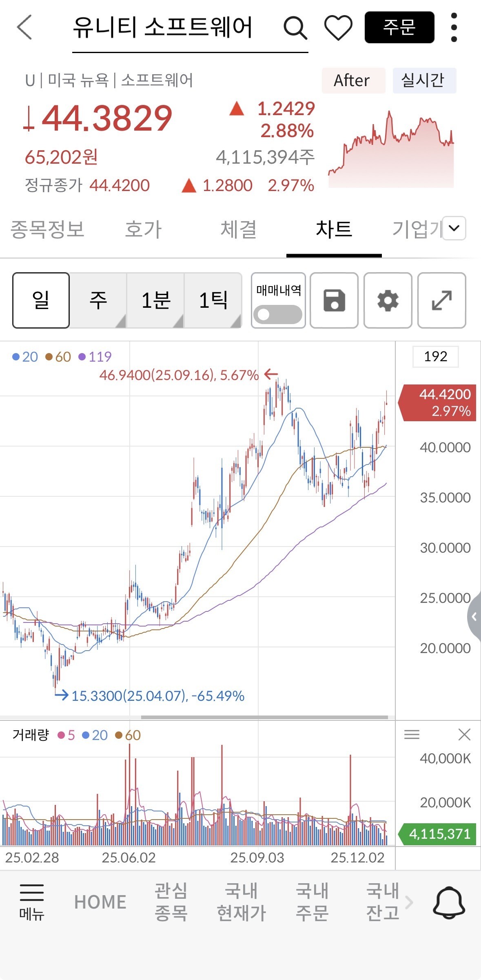Screen dimensions: 481x980
Task: Select the After market badge
Action: [x=353, y=80]
